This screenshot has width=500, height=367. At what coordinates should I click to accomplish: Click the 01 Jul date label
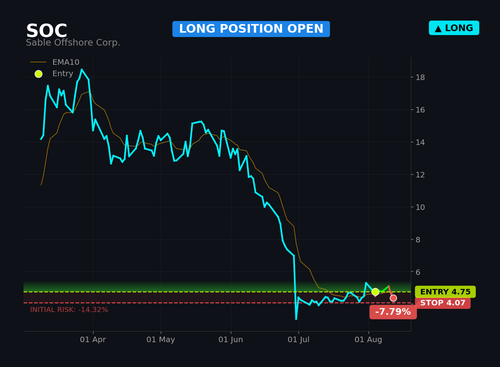[298, 340]
